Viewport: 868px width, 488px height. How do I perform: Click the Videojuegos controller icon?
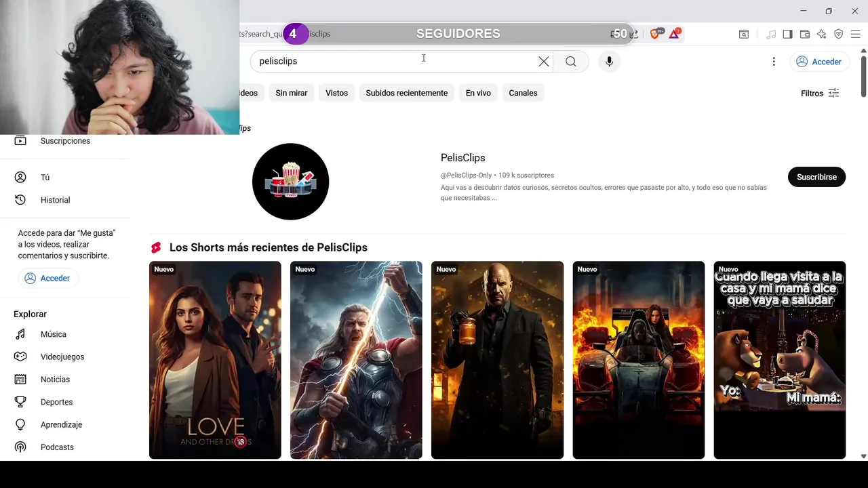pos(20,357)
